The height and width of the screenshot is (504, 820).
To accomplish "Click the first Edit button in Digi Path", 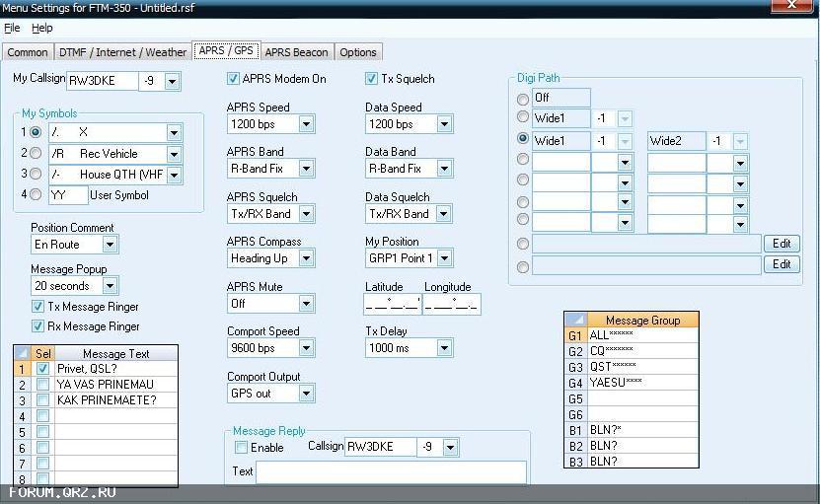I will click(782, 244).
